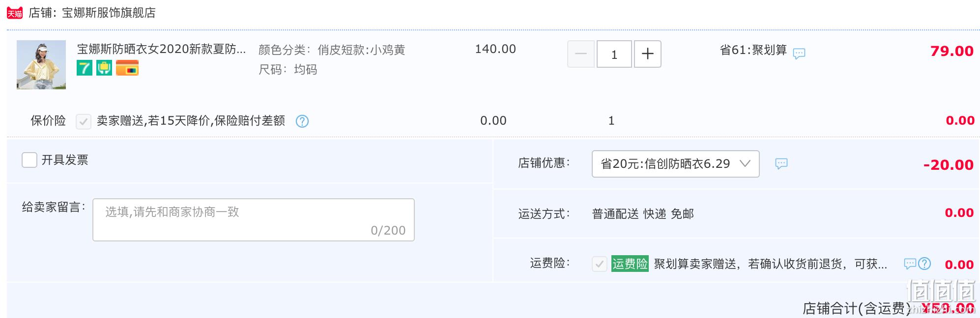Click the Tmall logo icon
The image size is (980, 318).
[x=15, y=13]
